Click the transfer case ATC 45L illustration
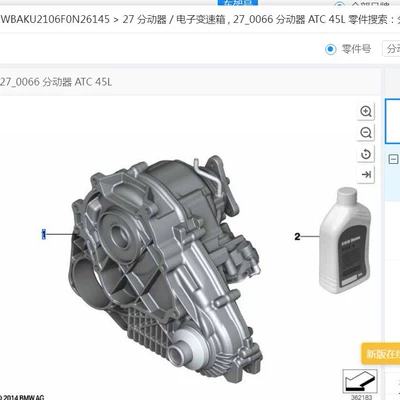This screenshot has height=400, width=400. point(165,270)
